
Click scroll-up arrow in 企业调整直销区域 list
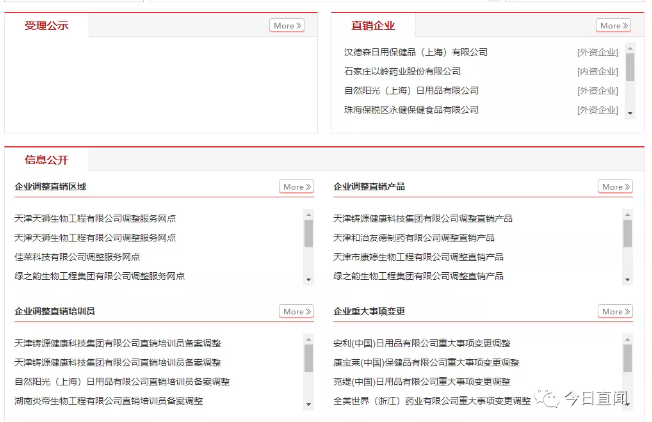click(309, 215)
